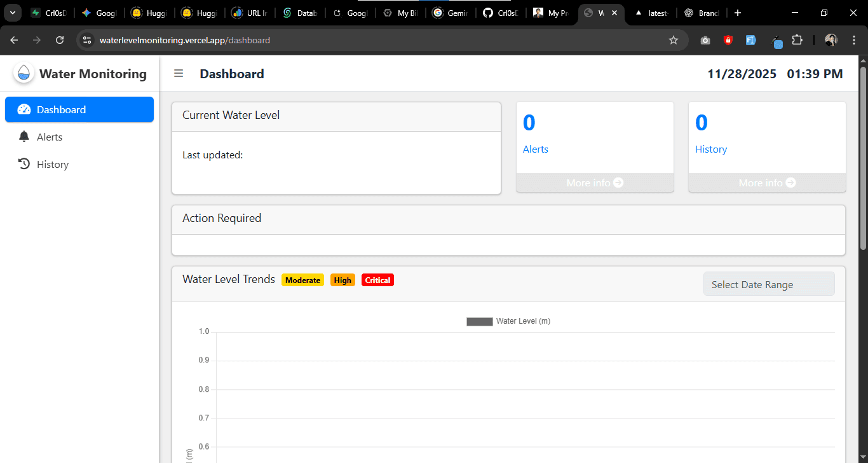The image size is (868, 463).
Task: Click the site info icon in the address bar
Action: coord(86,39)
